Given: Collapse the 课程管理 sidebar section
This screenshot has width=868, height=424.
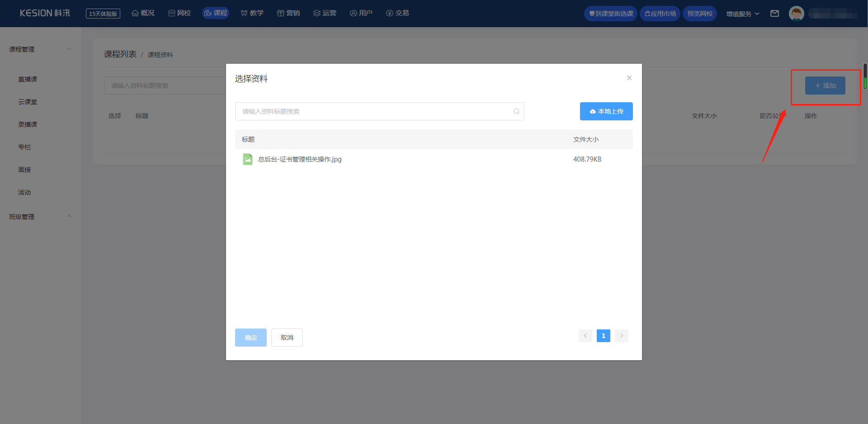Looking at the screenshot, I should [69, 49].
